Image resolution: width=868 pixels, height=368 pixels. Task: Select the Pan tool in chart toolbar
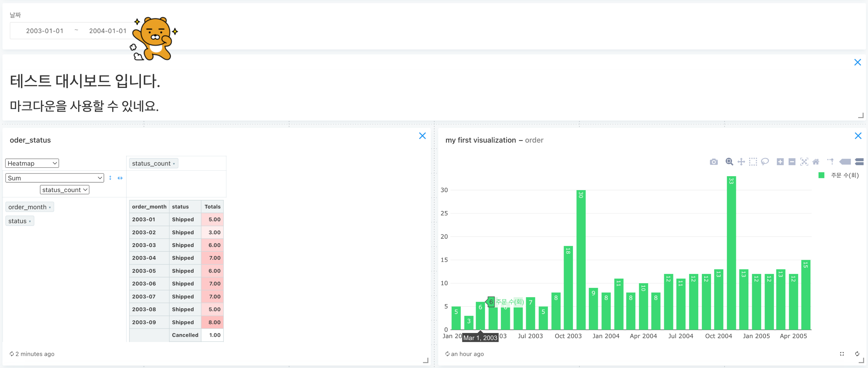click(x=741, y=162)
